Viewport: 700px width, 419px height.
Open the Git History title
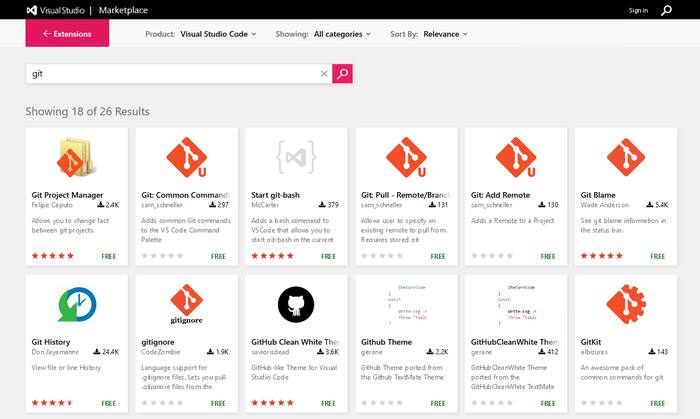point(51,342)
